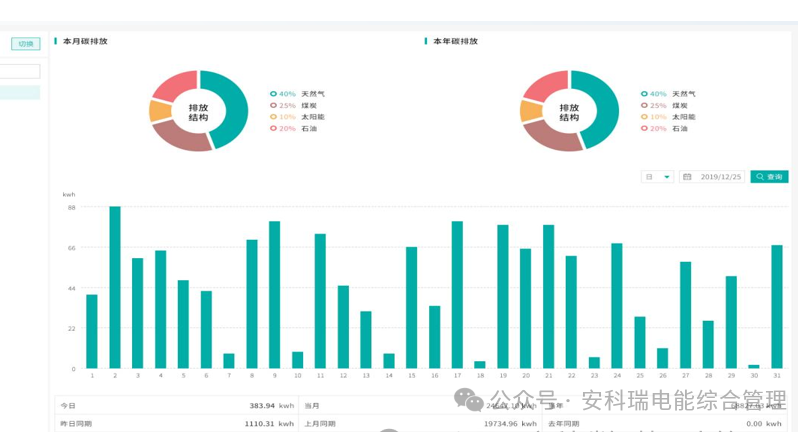812x432 pixels.
Task: Click the calendar icon in the date picker
Action: 687,177
